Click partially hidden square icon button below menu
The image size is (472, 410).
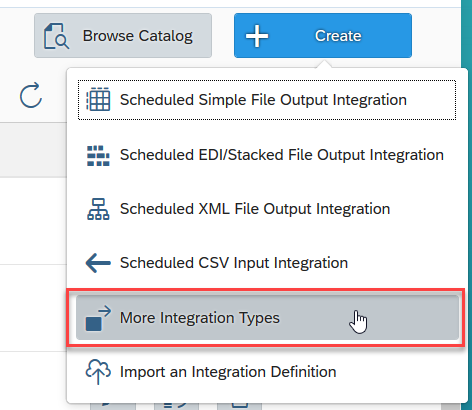239,406
